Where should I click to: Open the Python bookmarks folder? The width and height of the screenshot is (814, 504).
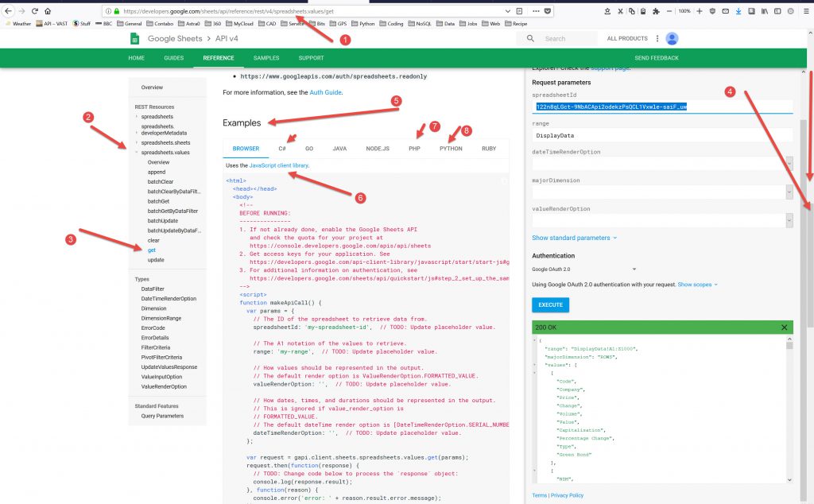(363, 24)
